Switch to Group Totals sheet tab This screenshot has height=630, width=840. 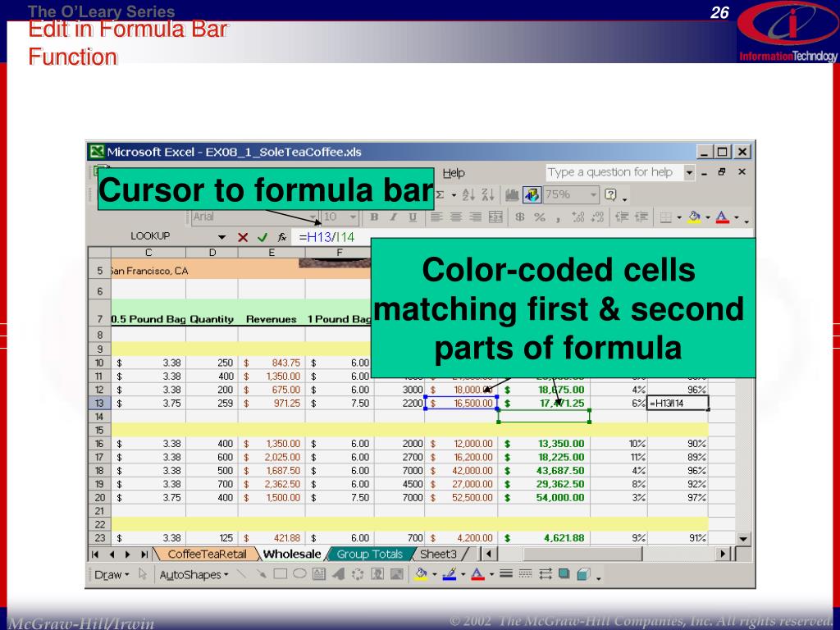pos(370,554)
